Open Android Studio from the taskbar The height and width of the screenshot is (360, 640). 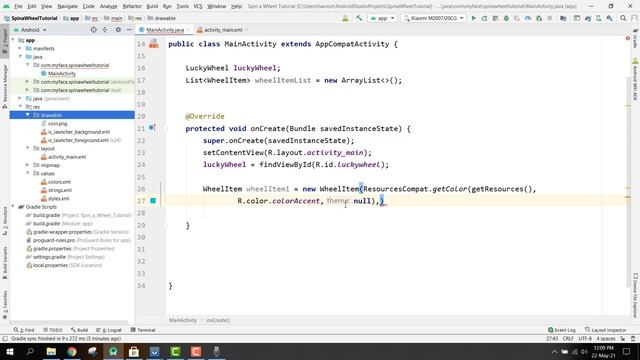click(113, 351)
